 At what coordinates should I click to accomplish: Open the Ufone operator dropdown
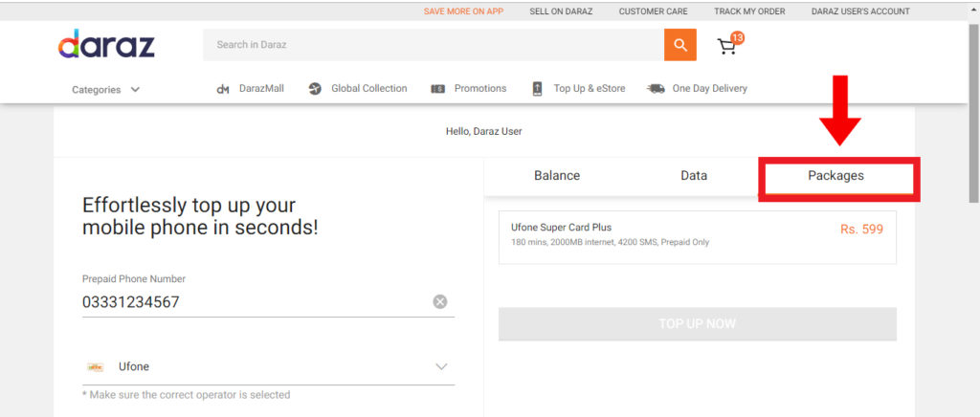pyautogui.click(x=268, y=366)
